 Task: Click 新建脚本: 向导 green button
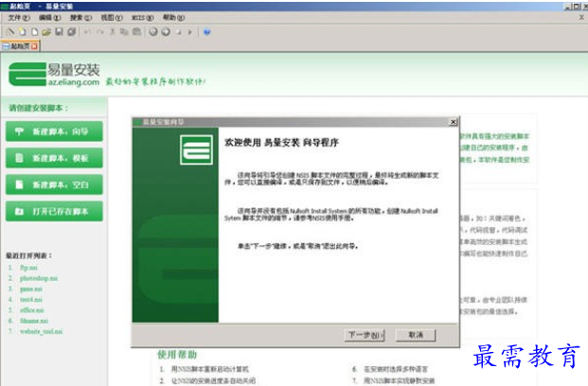click(54, 132)
